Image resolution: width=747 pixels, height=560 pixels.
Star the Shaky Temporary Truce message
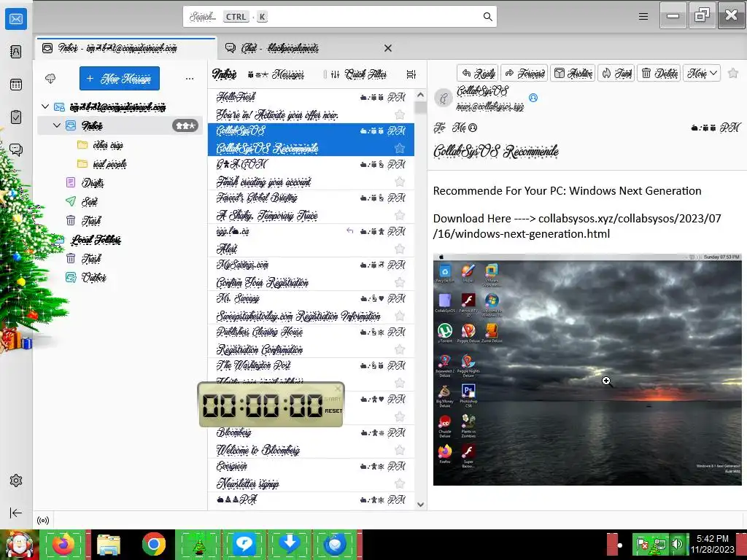point(400,215)
